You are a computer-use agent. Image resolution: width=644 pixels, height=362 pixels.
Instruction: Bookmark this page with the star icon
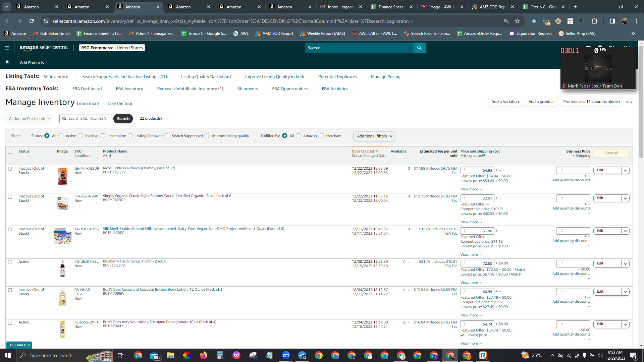(517, 21)
